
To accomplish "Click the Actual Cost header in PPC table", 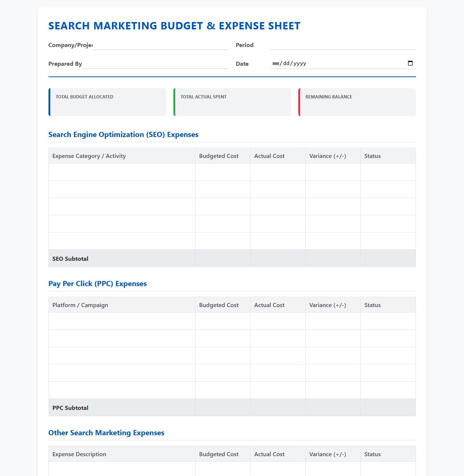I will click(278, 305).
